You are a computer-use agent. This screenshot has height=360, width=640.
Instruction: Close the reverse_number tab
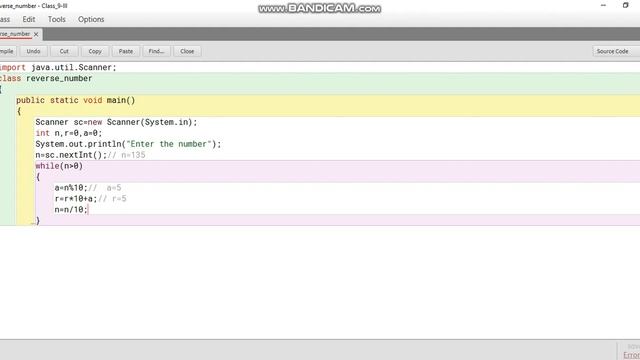[36, 34]
